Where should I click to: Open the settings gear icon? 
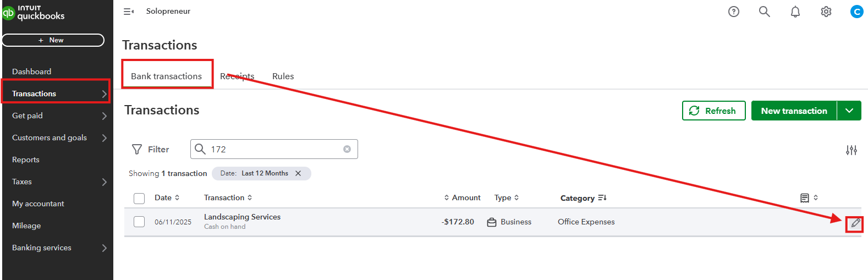pyautogui.click(x=826, y=12)
